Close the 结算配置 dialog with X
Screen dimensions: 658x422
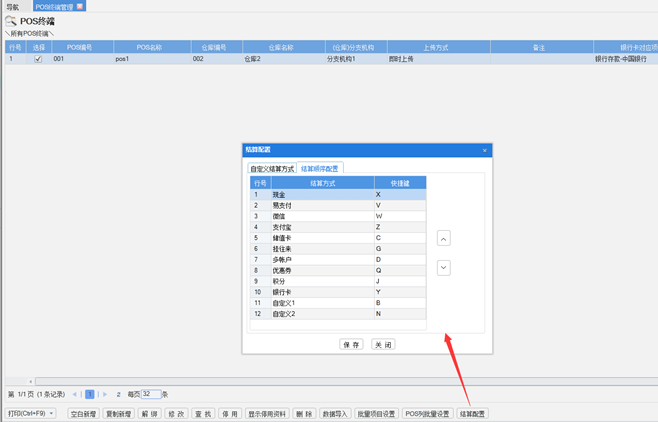(x=485, y=150)
